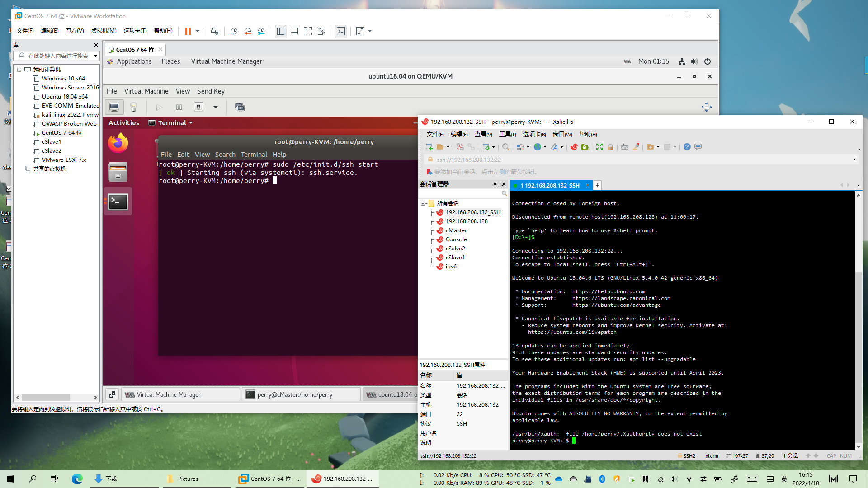This screenshot has width=868, height=488.
Task: Pin the Xshell session manager panel
Action: pos(495,184)
